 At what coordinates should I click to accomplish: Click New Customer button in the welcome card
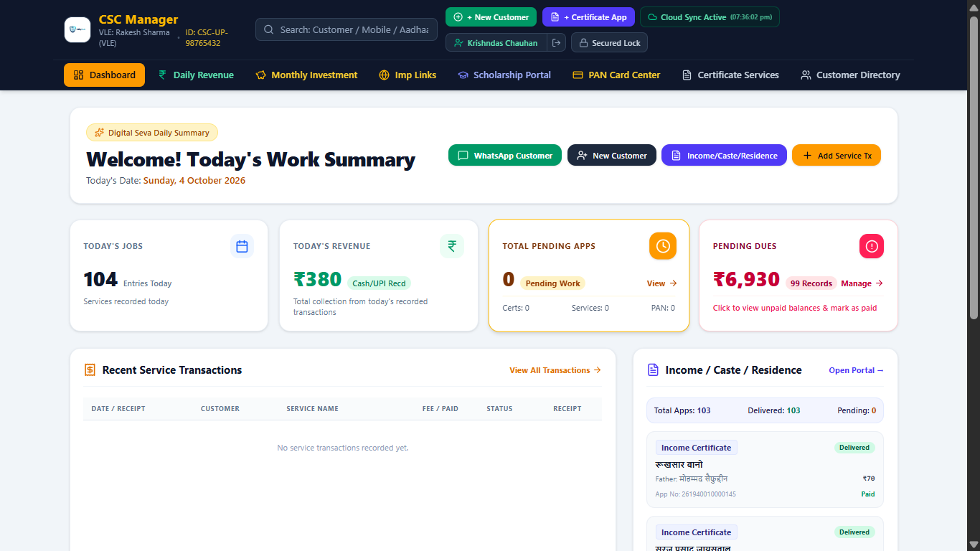[x=612, y=156]
